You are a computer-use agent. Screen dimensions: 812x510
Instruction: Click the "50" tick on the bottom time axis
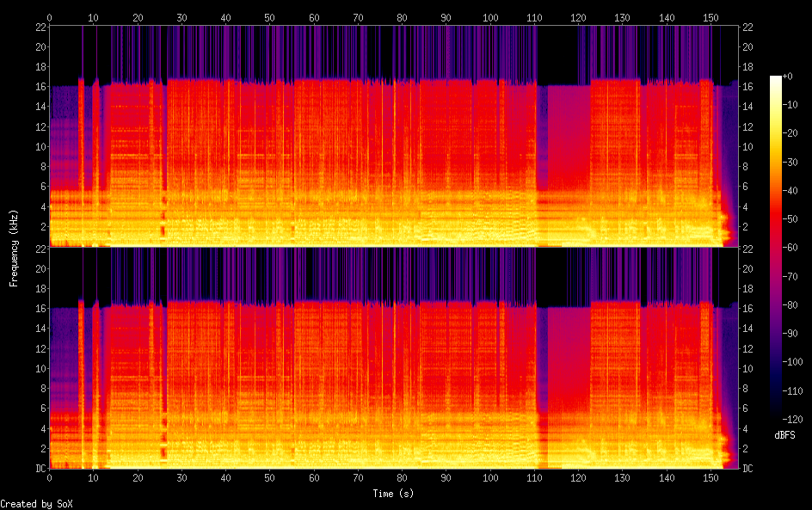point(269,477)
